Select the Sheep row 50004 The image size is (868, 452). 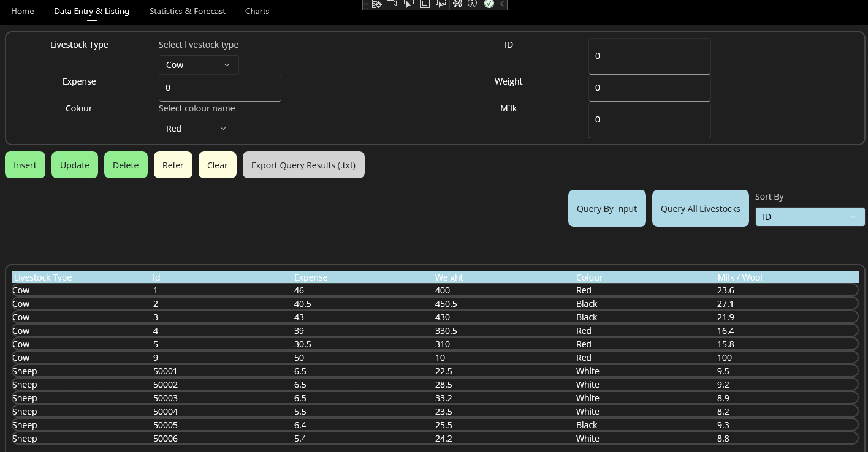(x=435, y=412)
